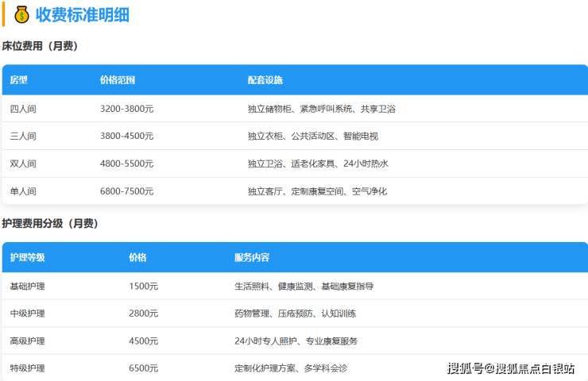Click 独立客厅、定制康复空间、空气净化 facilities text

coord(317,191)
